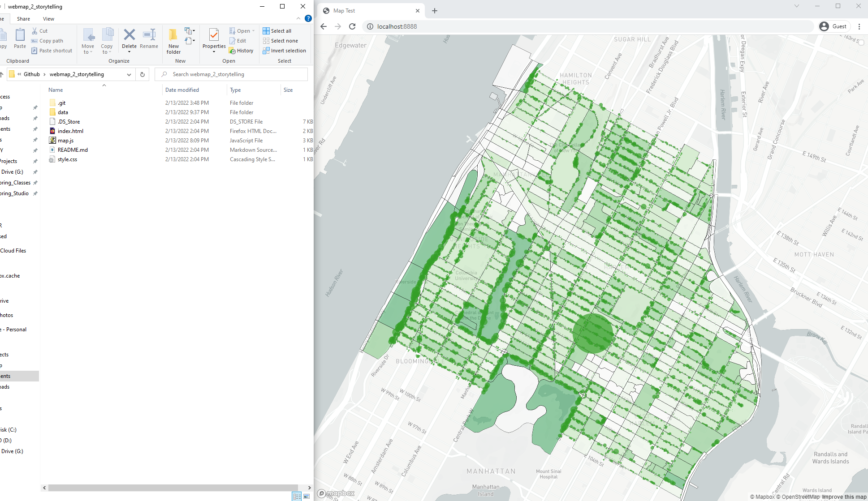Click the Search webmap_2_storytelling field

click(231, 74)
